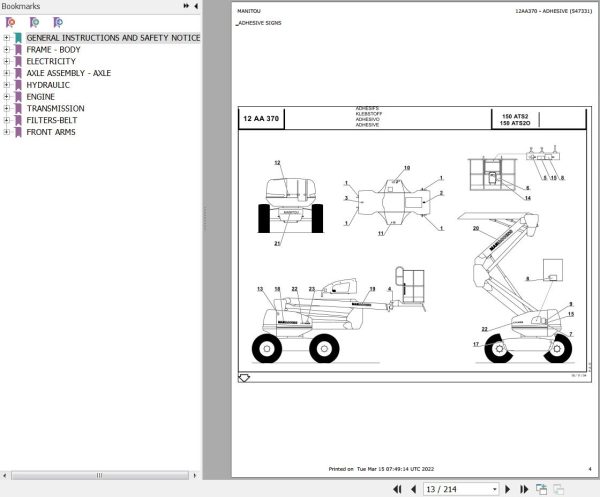Screen dimensions: 600x497
Task: Click the bookmarks scrollbar left arrow
Action: pyautogui.click(x=5, y=476)
